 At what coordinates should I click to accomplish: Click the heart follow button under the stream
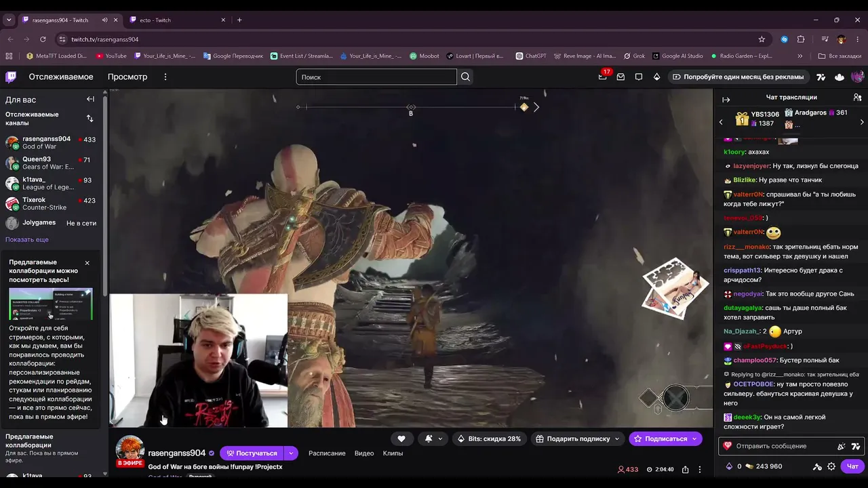pos(401,439)
